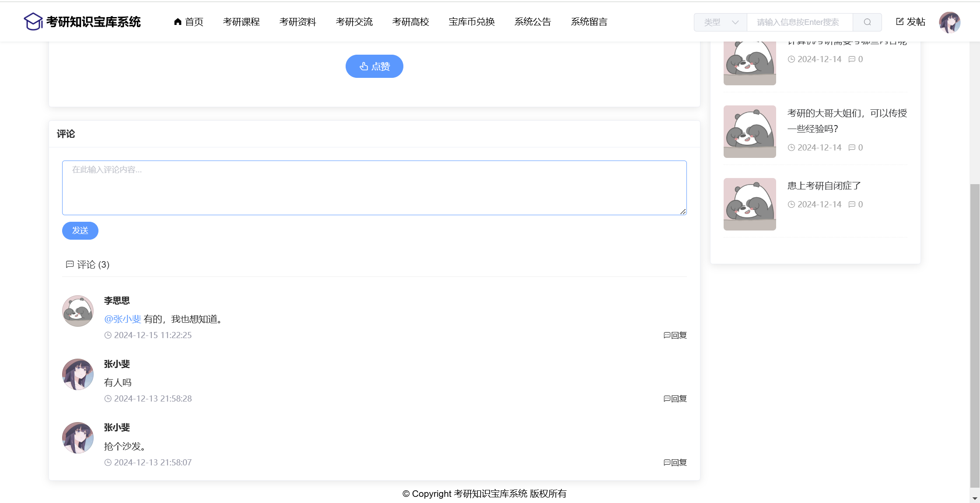Click the 发送 send button

(x=80, y=231)
